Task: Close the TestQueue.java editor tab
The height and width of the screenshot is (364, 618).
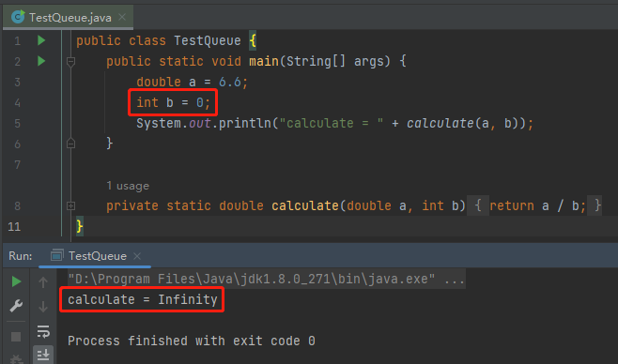Action: click(x=122, y=17)
